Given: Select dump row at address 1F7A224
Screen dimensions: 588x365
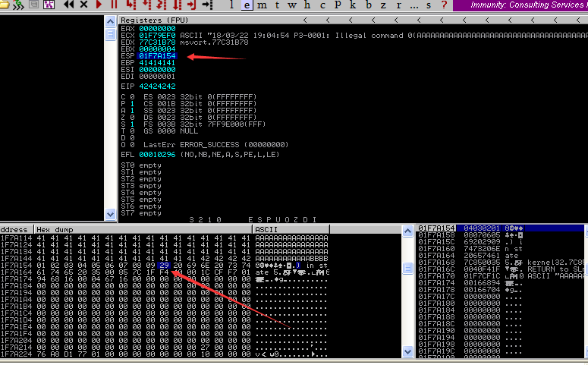Looking at the screenshot, I should tap(164, 354).
